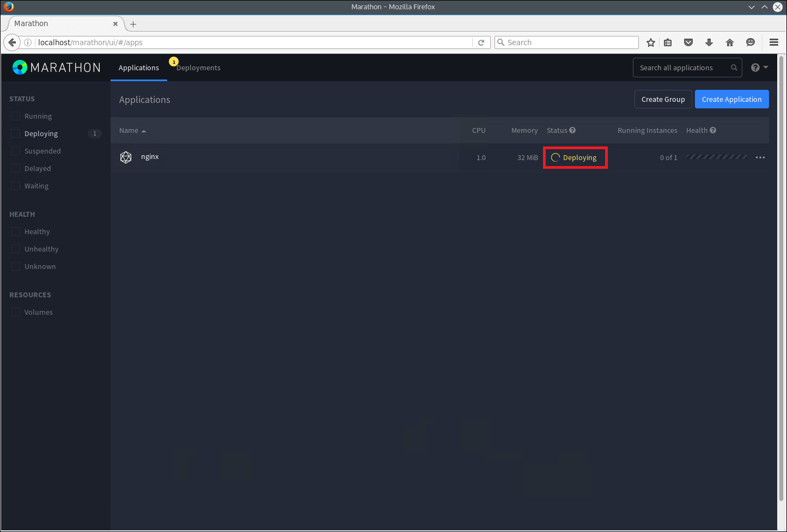787x532 pixels.
Task: Click the search magnifier in applications search
Action: (x=734, y=68)
